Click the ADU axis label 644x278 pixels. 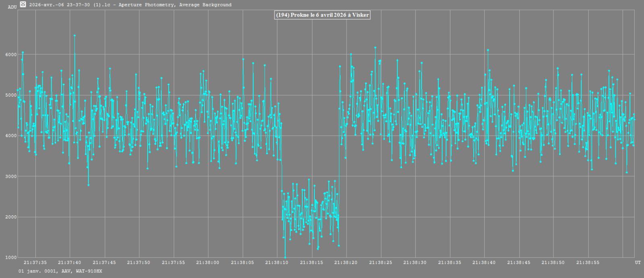(x=12, y=7)
